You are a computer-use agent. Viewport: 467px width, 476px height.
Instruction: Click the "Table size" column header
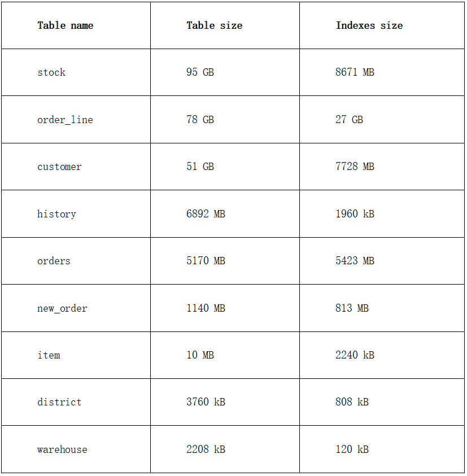click(x=215, y=25)
